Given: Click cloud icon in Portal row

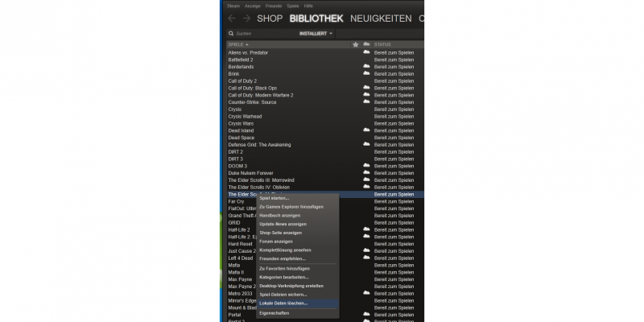Looking at the screenshot, I should click(x=366, y=314).
